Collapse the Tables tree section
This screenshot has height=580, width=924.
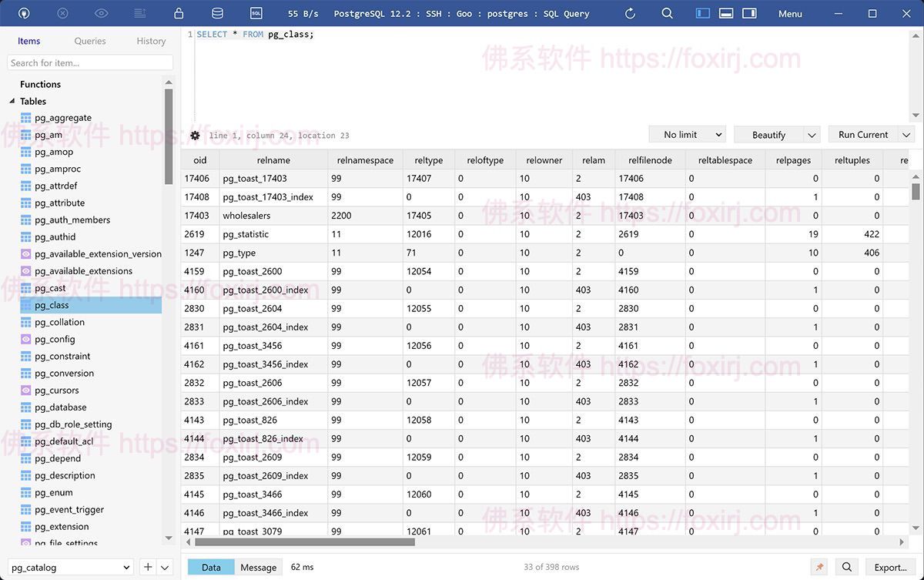(x=12, y=101)
